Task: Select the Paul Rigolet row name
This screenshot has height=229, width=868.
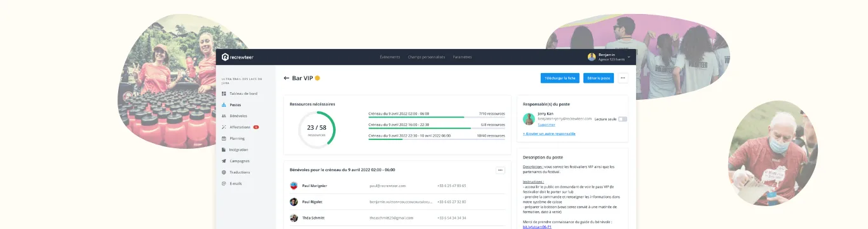Action: coord(312,202)
